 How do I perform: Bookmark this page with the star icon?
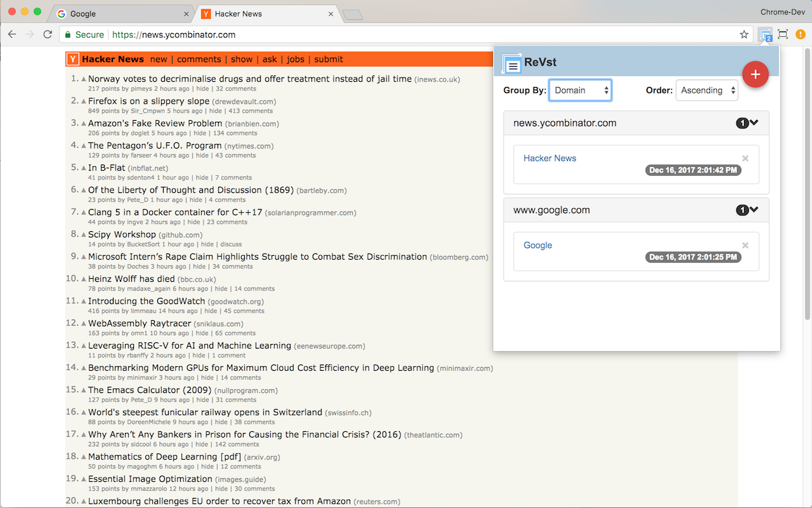click(744, 34)
